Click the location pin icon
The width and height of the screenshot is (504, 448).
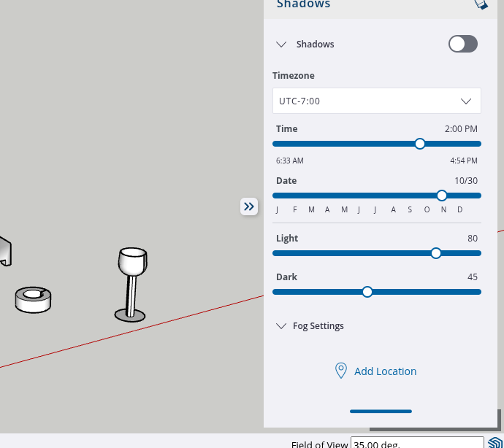click(340, 371)
